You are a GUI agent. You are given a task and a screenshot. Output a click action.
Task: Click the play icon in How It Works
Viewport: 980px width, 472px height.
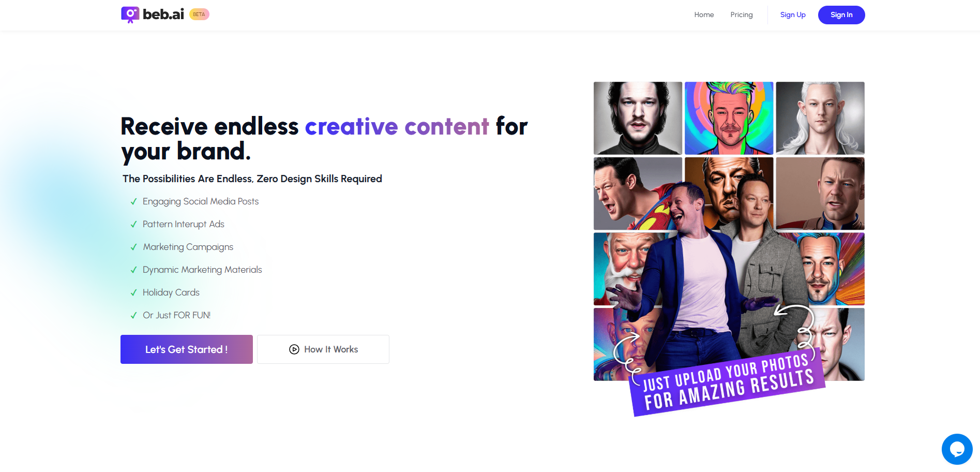click(x=294, y=349)
